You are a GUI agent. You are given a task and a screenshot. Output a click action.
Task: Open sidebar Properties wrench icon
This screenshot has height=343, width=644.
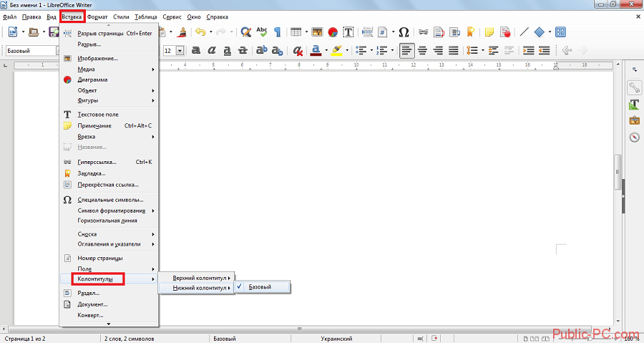(634, 87)
